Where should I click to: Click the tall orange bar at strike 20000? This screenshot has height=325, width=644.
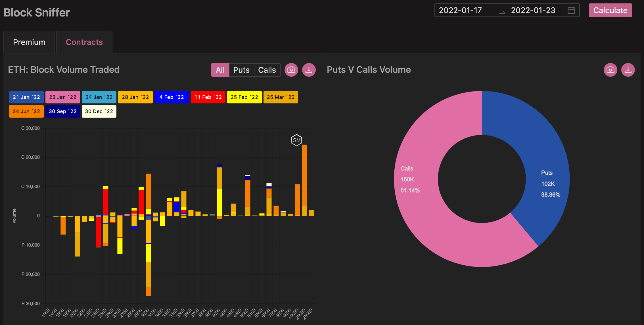click(x=304, y=175)
